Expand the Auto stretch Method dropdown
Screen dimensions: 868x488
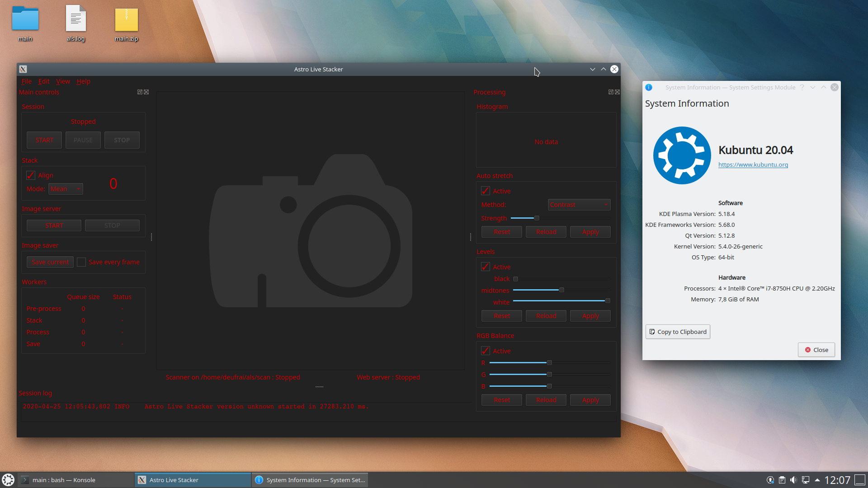click(x=579, y=205)
